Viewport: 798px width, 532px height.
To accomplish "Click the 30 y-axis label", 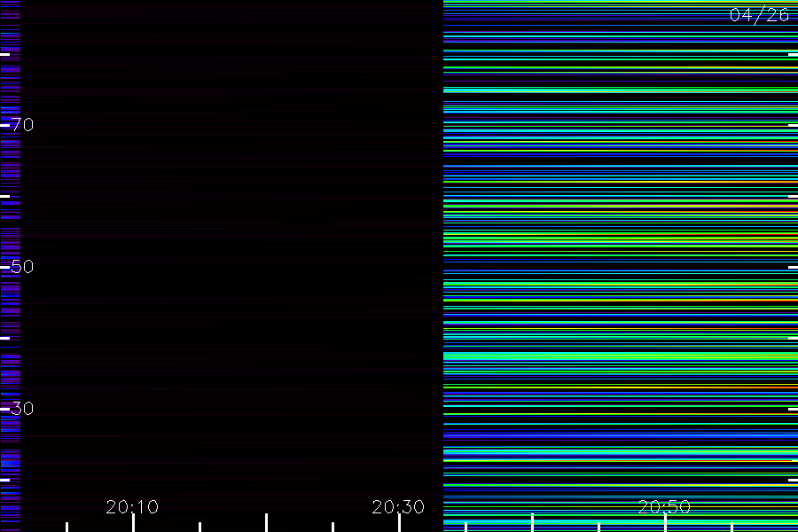I will [22, 408].
